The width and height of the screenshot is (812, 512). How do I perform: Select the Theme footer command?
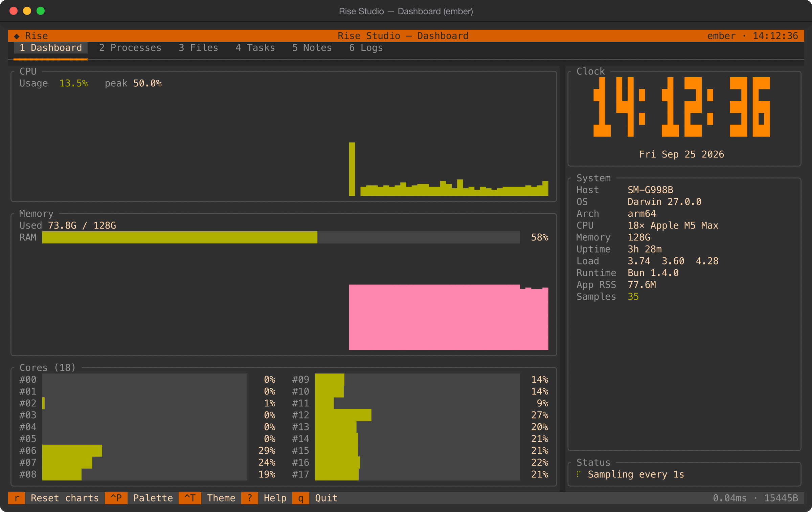click(221, 498)
